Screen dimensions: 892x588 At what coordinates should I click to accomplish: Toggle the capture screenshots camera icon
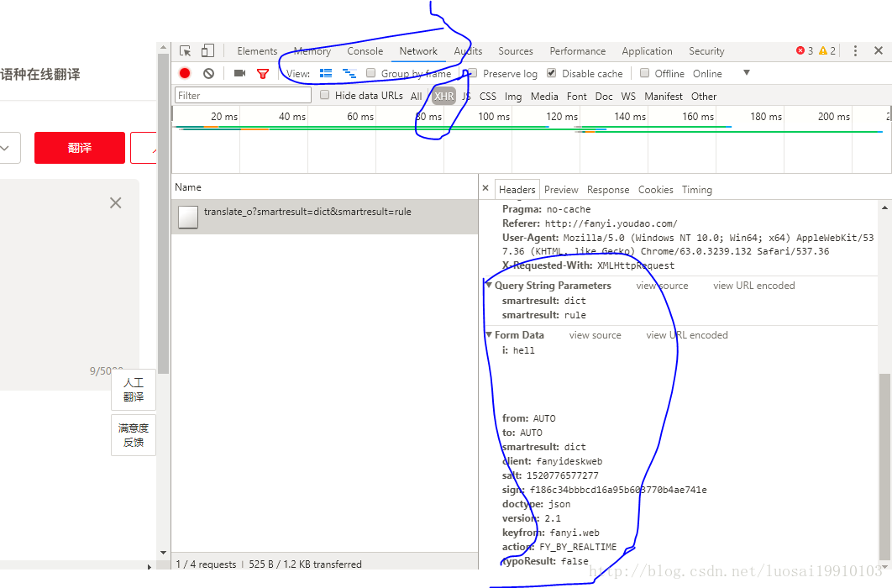[239, 73]
